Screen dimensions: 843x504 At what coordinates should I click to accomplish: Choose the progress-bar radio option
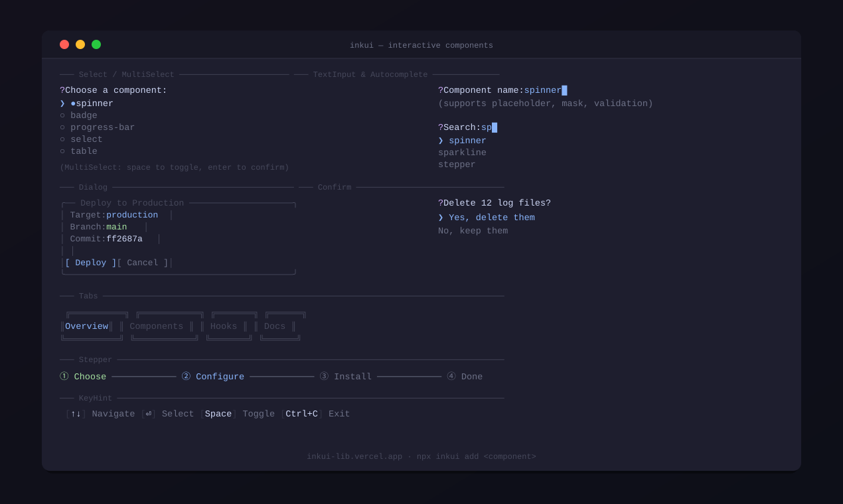coord(97,128)
